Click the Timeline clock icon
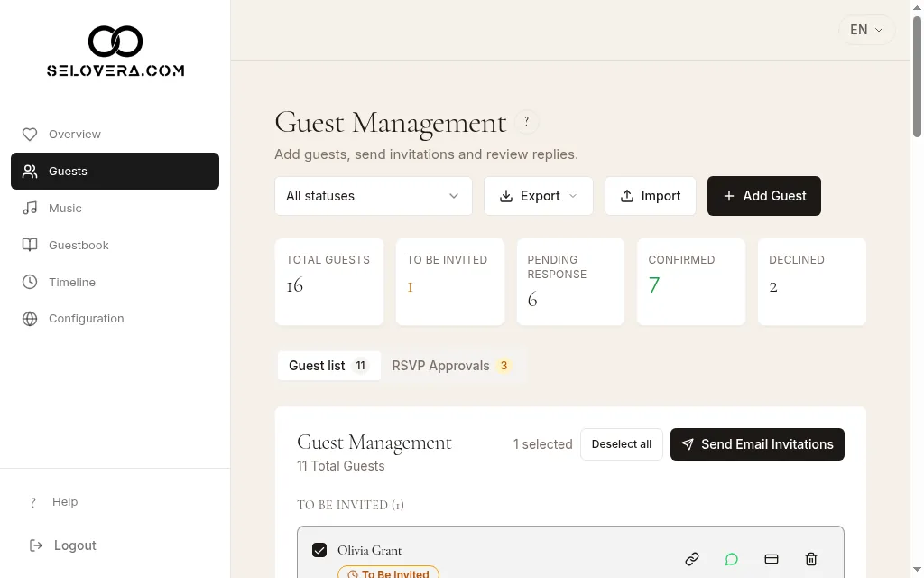 pyautogui.click(x=30, y=282)
